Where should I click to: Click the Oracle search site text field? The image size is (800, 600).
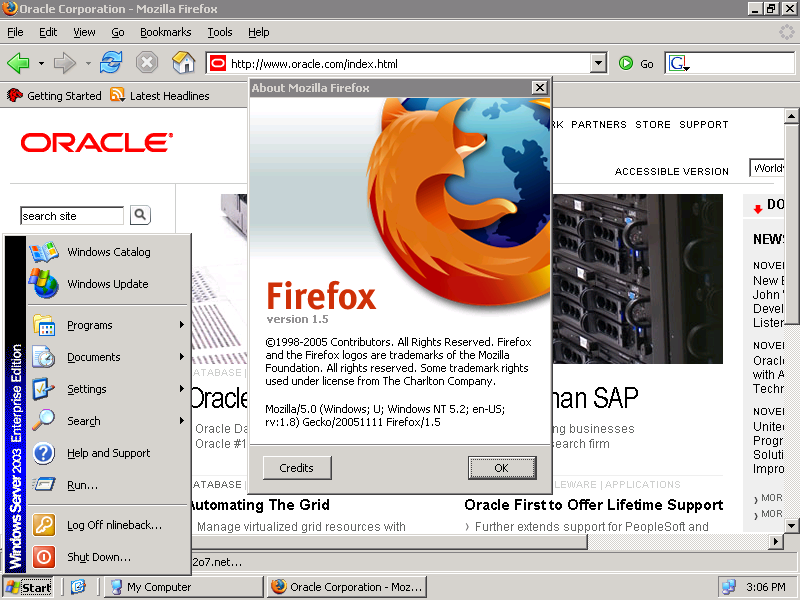click(x=71, y=216)
